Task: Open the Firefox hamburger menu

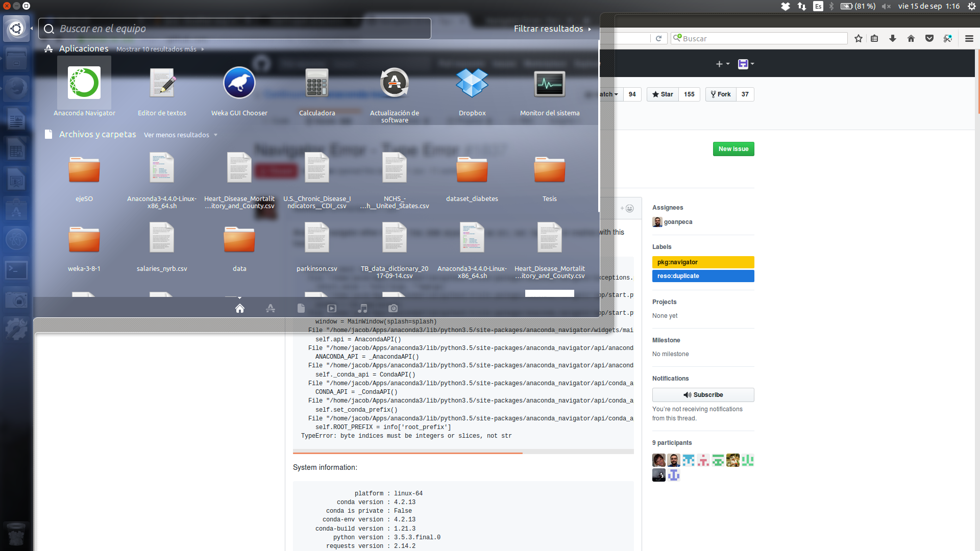Action: tap(969, 38)
